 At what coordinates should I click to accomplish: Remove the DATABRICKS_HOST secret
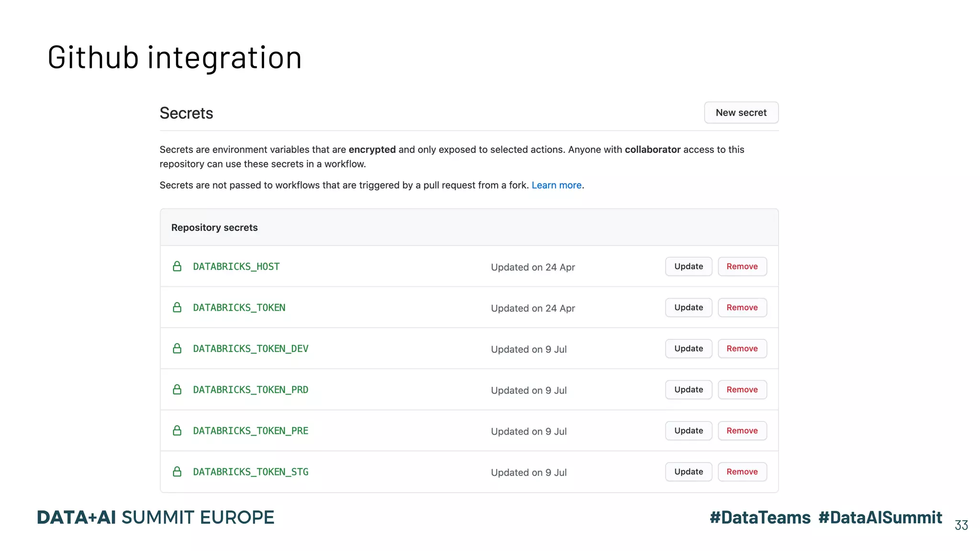742,266
